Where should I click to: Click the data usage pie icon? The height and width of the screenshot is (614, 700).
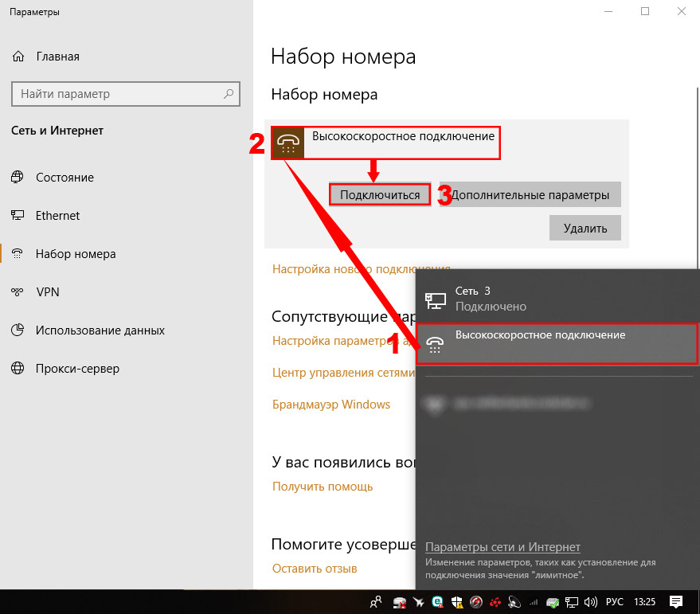tap(18, 330)
